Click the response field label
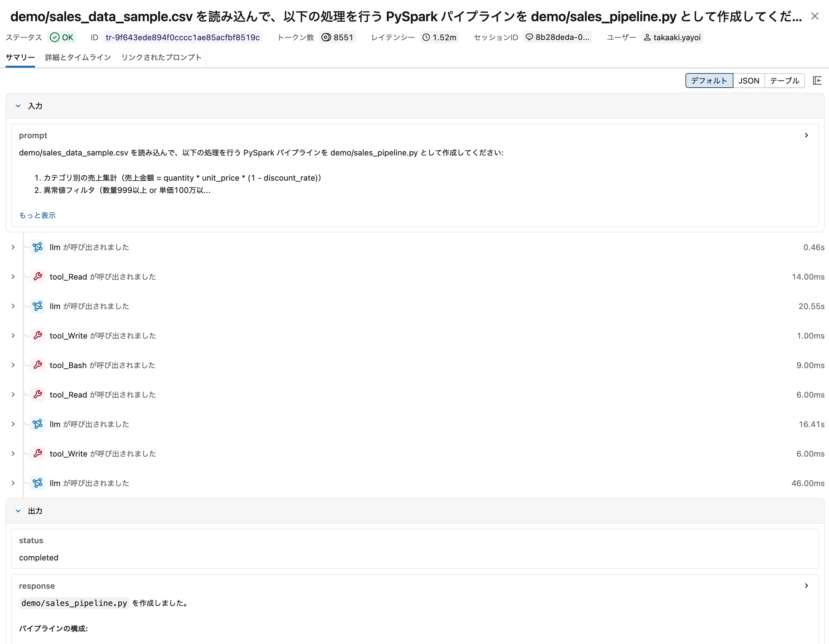Image resolution: width=829 pixels, height=644 pixels. pos(37,586)
